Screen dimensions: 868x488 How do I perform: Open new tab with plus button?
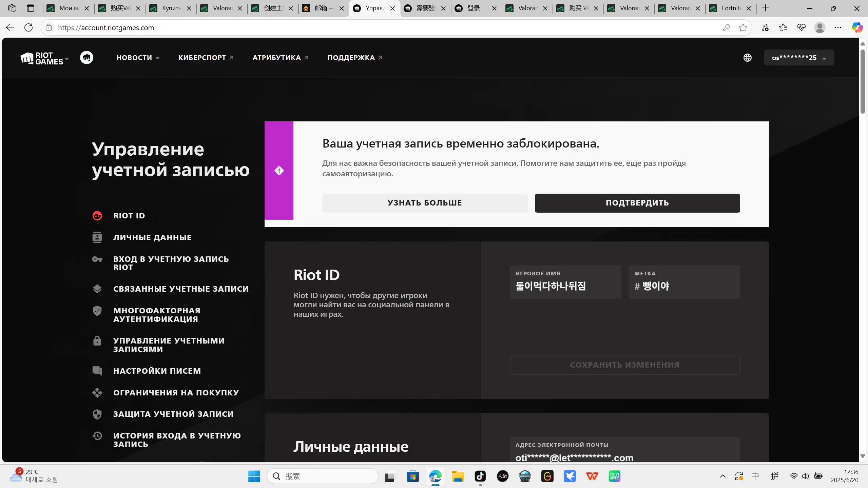[766, 8]
